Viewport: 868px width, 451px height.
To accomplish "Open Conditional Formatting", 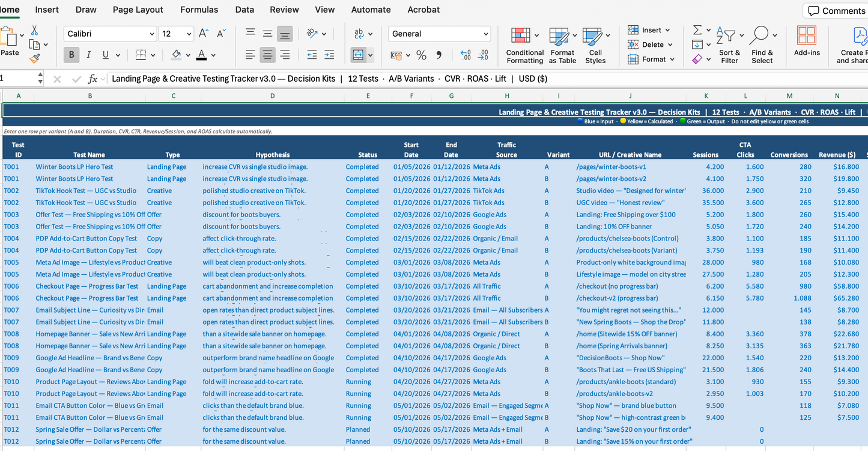I will pyautogui.click(x=525, y=45).
